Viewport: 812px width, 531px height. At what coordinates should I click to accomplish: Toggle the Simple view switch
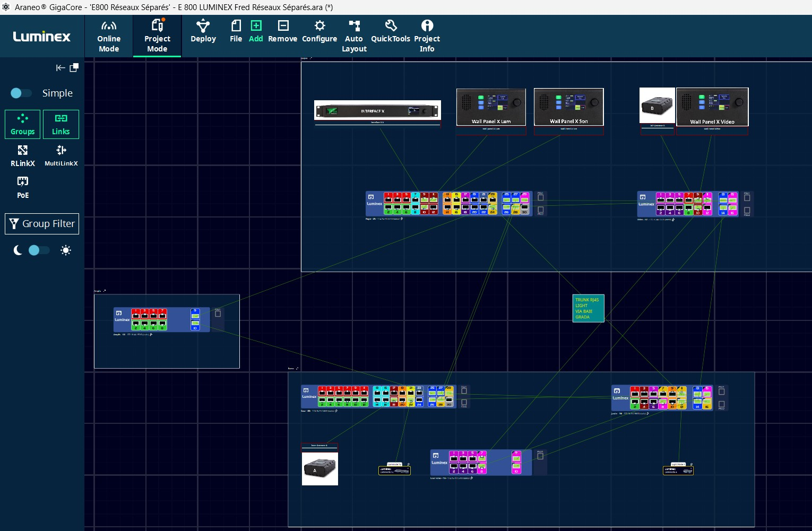click(21, 93)
